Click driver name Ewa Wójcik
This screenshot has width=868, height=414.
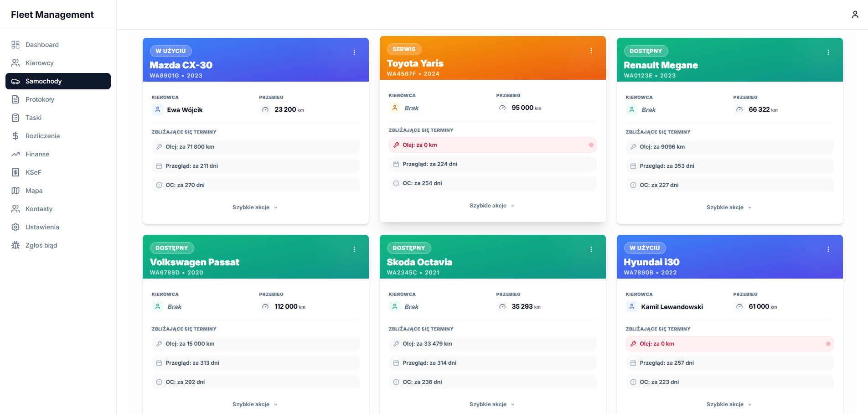[185, 110]
